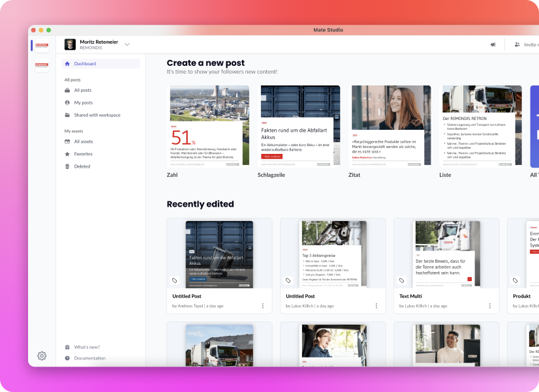Screen dimensions: 539x392
Task: Open post thumbnail with man at computer
Action: [448, 346]
